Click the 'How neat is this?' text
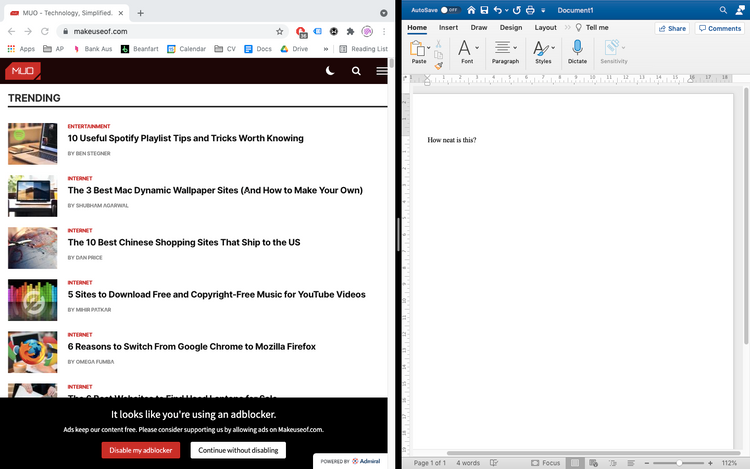Image resolution: width=750 pixels, height=469 pixels. tap(452, 140)
